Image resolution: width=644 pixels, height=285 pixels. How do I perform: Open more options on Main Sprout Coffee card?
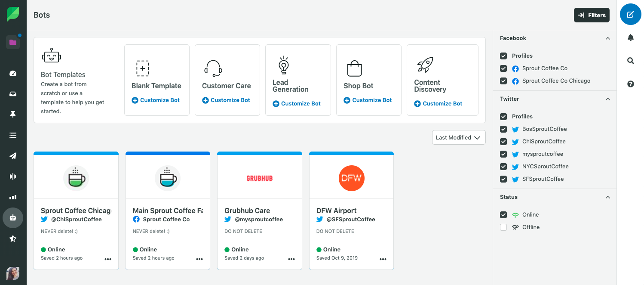click(199, 259)
